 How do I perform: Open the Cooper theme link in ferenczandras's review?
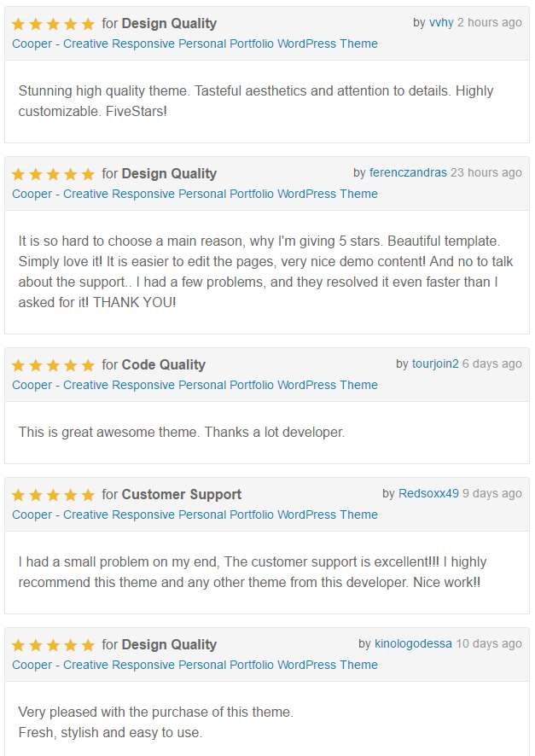(195, 194)
